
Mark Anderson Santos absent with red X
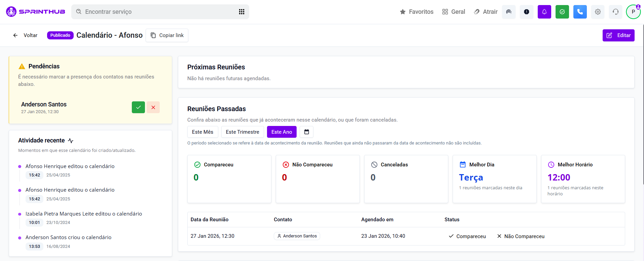coord(153,107)
